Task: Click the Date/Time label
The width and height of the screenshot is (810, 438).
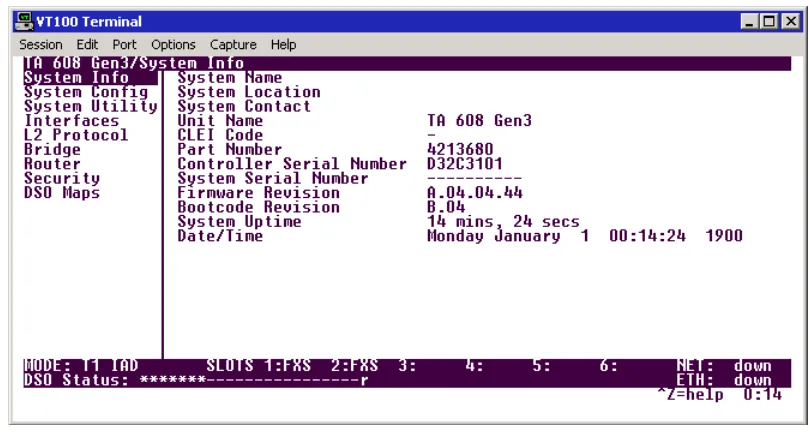Action: (220, 236)
